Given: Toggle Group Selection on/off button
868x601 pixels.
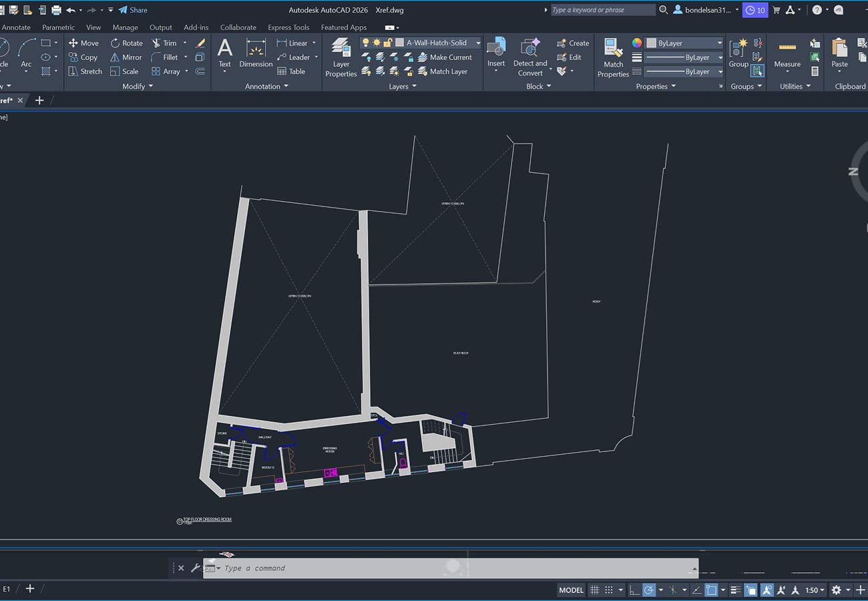Looking at the screenshot, I should coord(757,71).
